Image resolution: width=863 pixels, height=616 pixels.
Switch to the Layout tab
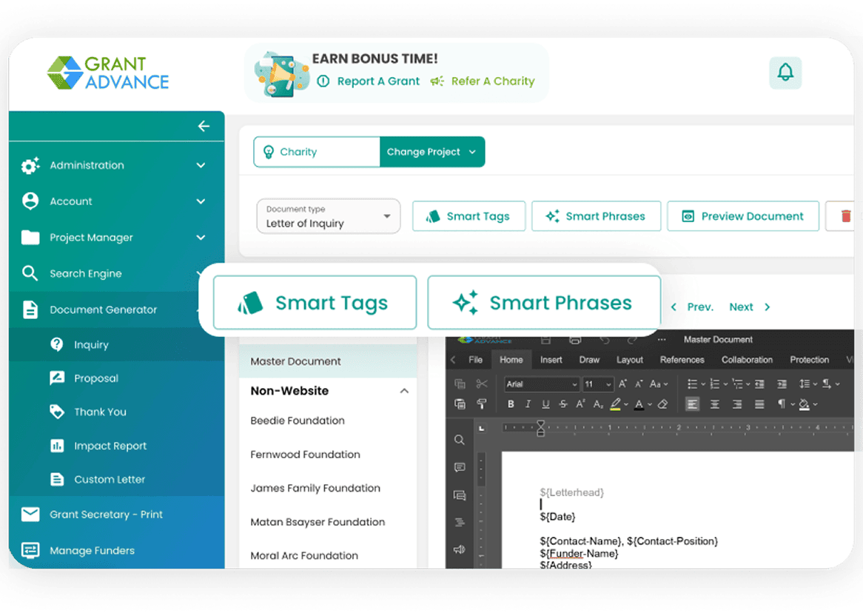pos(630,360)
